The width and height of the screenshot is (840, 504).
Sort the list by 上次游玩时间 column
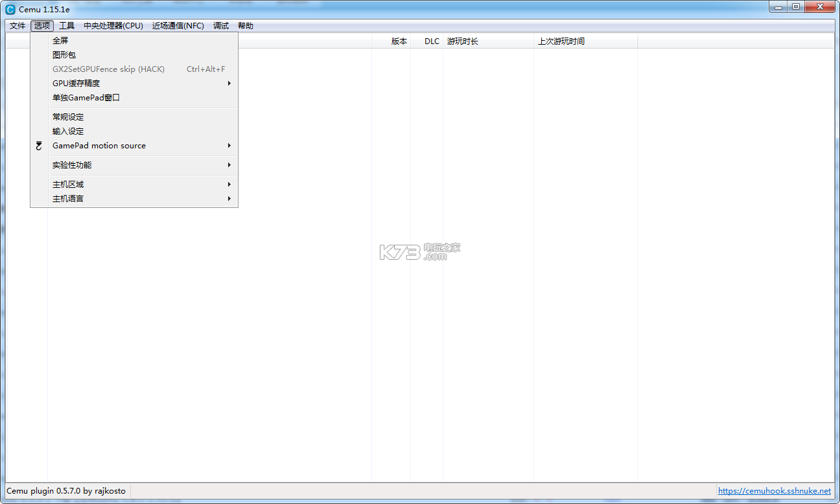pos(586,41)
